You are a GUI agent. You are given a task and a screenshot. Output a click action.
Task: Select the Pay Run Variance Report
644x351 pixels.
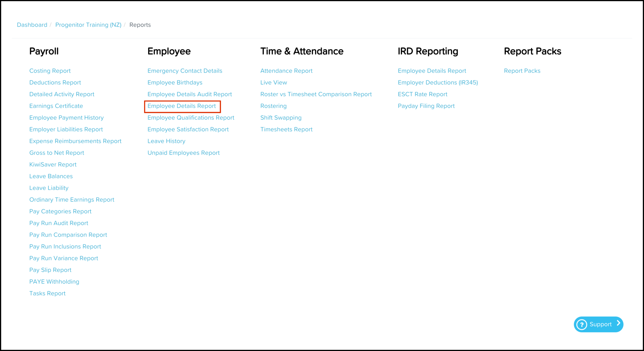click(64, 258)
